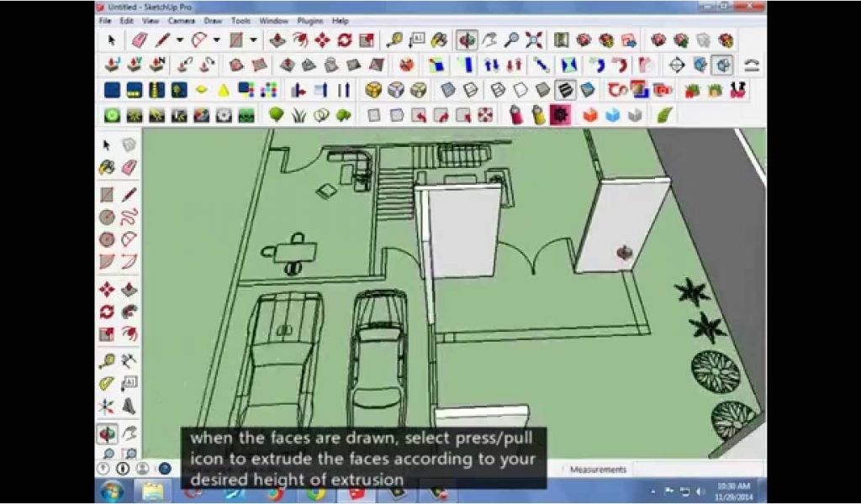The image size is (861, 504).
Task: Expand the dropdown arrow beside the Pencil tool
Action: tap(179, 39)
